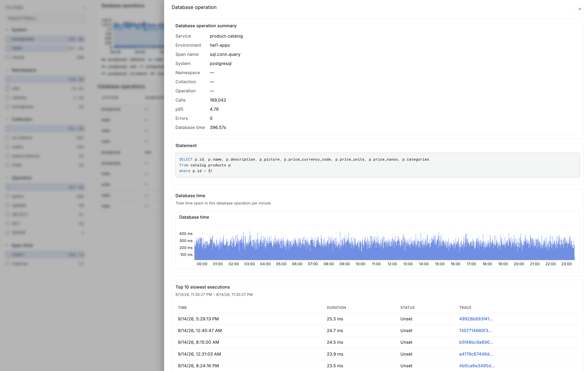Viewport: 588px width, 371px height.
Task: Select the environment value hel1-apps
Action: pos(220,45)
